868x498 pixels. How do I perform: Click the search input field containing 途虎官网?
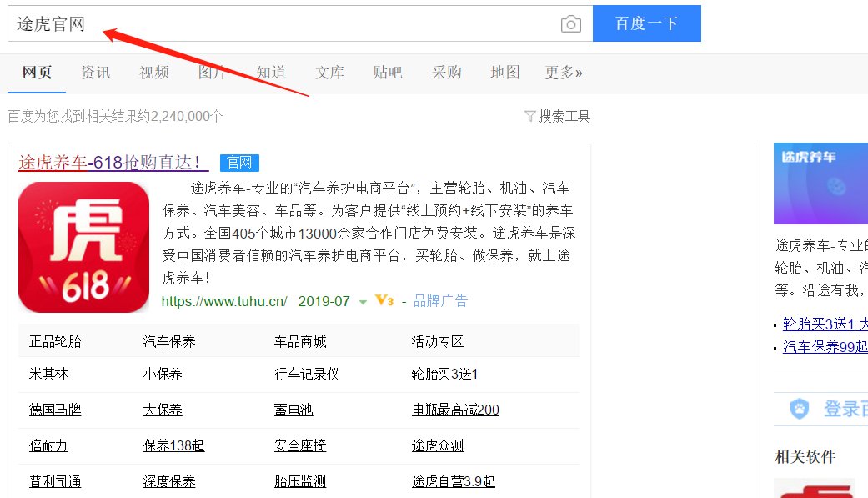tap(283, 24)
